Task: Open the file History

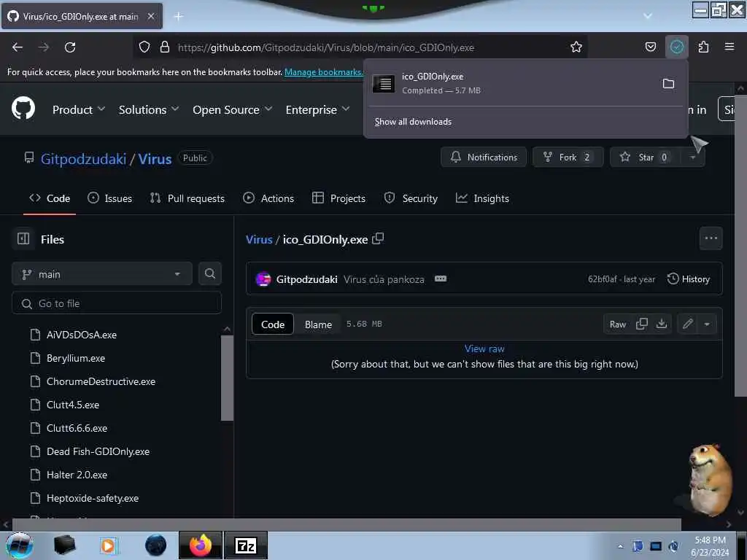Action: [x=689, y=279]
